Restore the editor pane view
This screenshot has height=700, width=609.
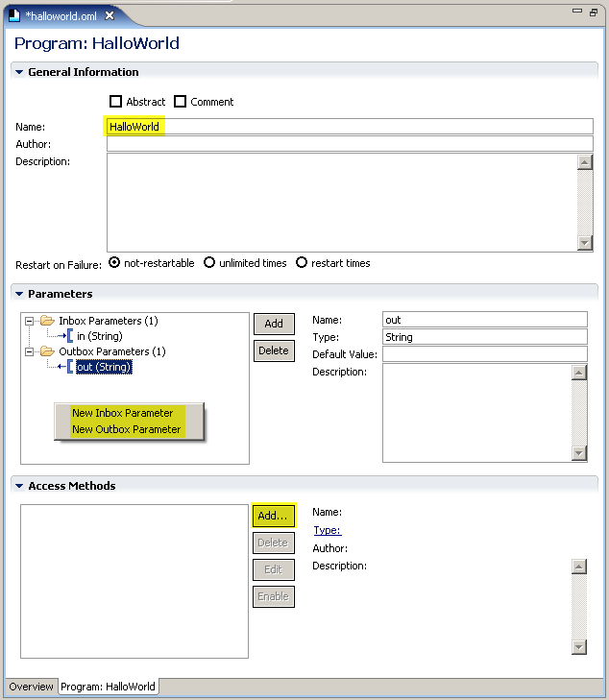tap(594, 12)
